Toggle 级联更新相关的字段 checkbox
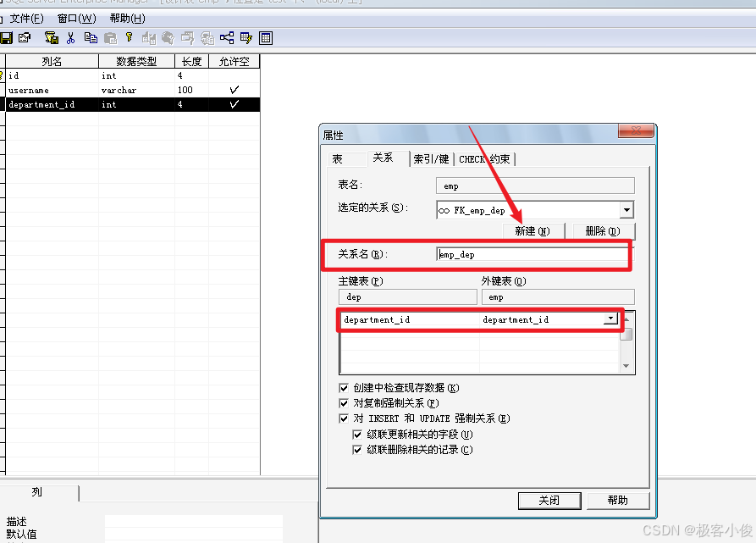 357,435
